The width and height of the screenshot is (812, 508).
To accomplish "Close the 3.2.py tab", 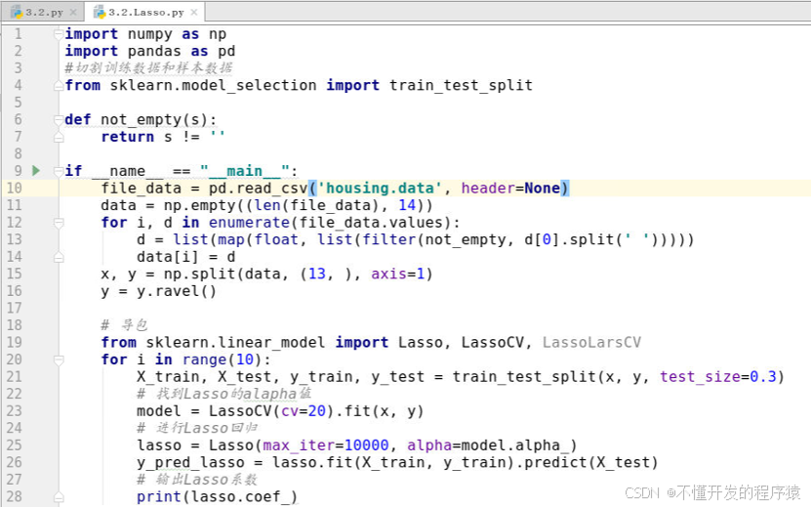I will coord(73,12).
